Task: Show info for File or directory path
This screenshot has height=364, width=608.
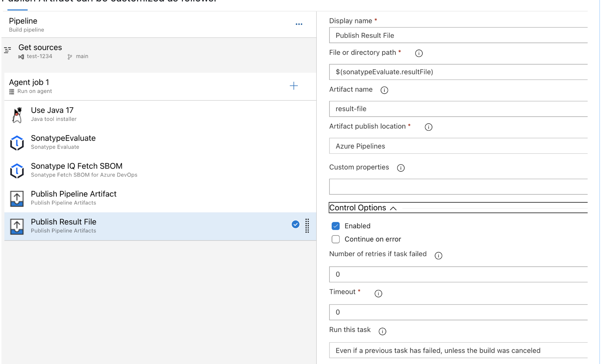Action: pyautogui.click(x=419, y=53)
